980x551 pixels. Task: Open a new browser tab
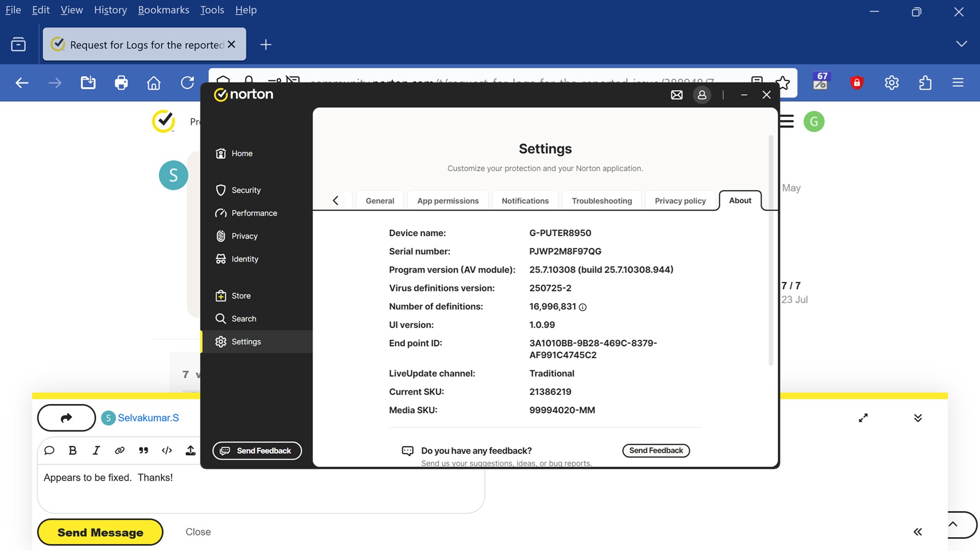coord(265,44)
